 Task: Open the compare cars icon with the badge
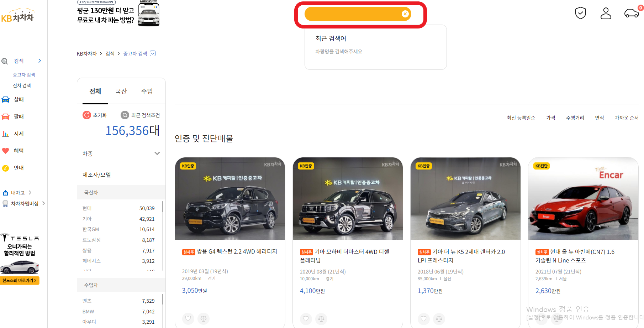point(632,13)
